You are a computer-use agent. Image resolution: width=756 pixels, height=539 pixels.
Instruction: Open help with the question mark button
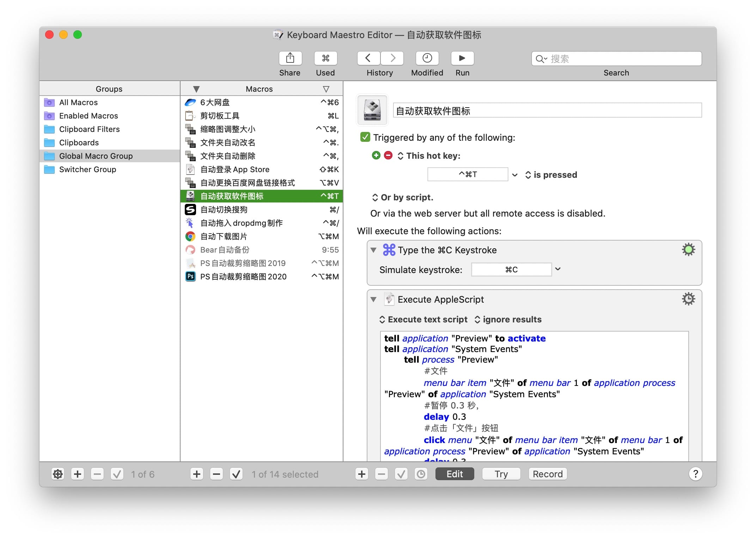tap(696, 474)
